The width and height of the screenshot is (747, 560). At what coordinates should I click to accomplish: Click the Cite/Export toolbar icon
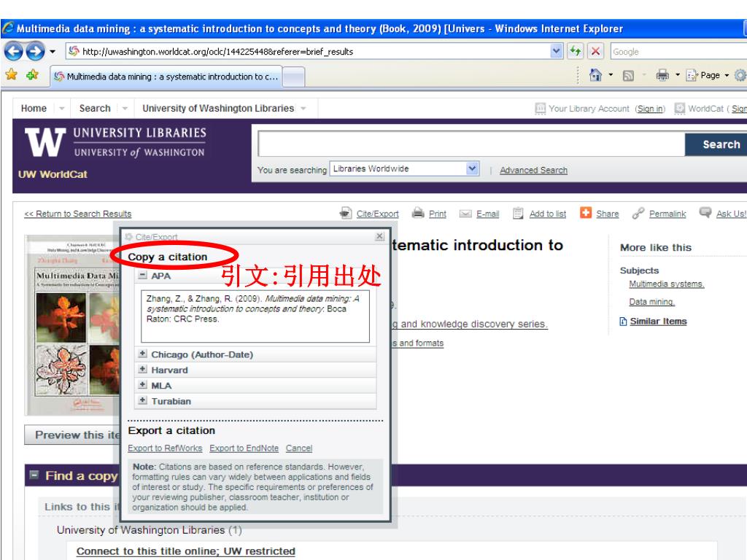click(x=345, y=213)
